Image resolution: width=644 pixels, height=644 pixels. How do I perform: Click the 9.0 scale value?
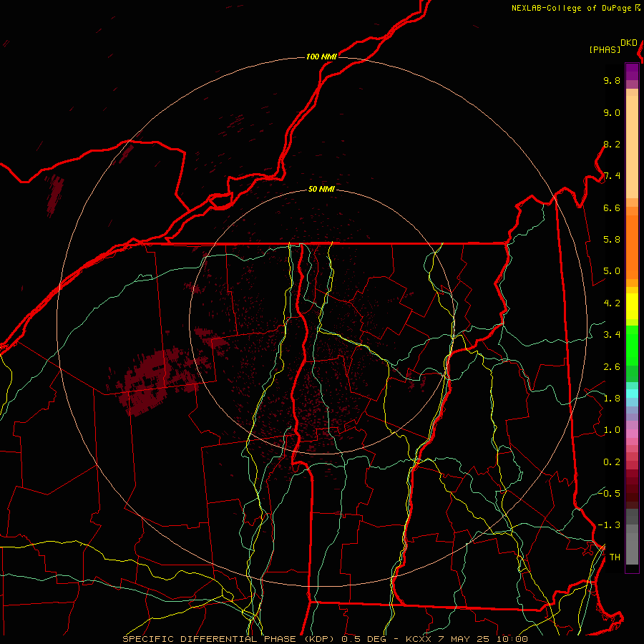coord(612,112)
